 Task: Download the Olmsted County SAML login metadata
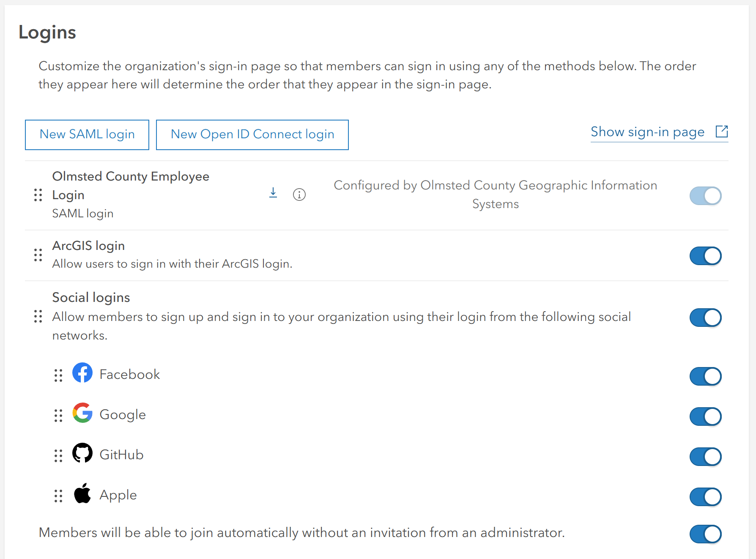click(x=273, y=193)
